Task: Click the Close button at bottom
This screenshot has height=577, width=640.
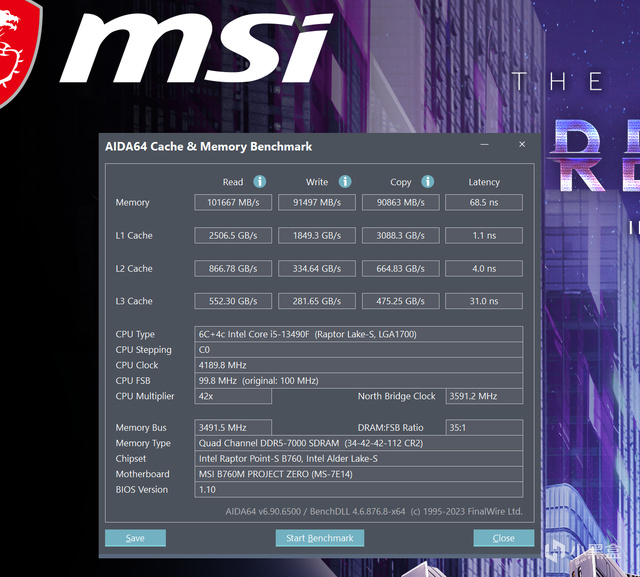Action: 504,538
